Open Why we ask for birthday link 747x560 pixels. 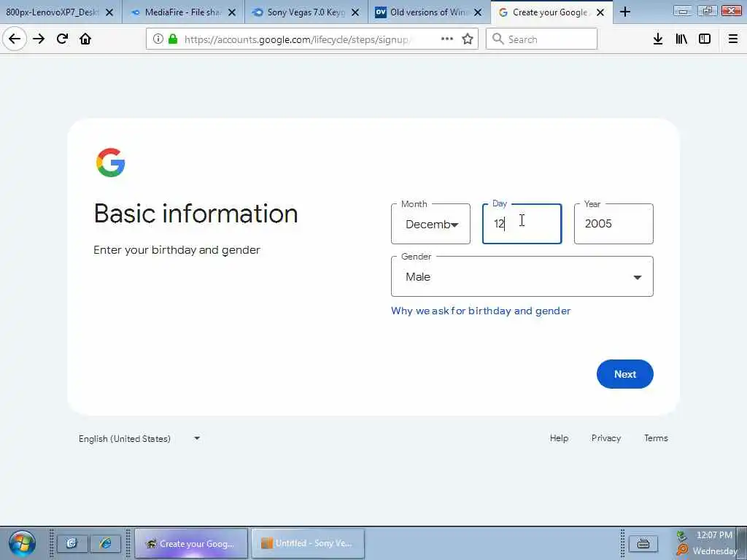pyautogui.click(x=481, y=311)
